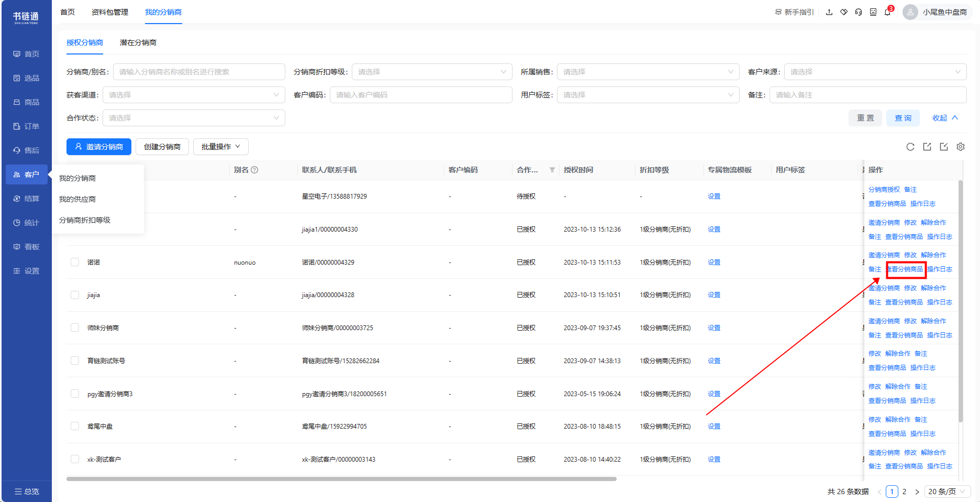Click the horizontal table scrollbar
Viewport: 980px width, 502px height.
pyautogui.click(x=341, y=478)
